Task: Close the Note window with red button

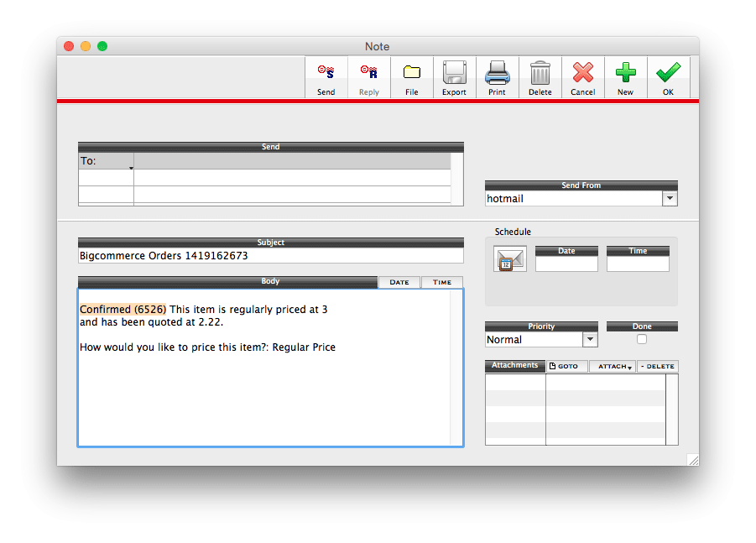Action: [x=69, y=46]
